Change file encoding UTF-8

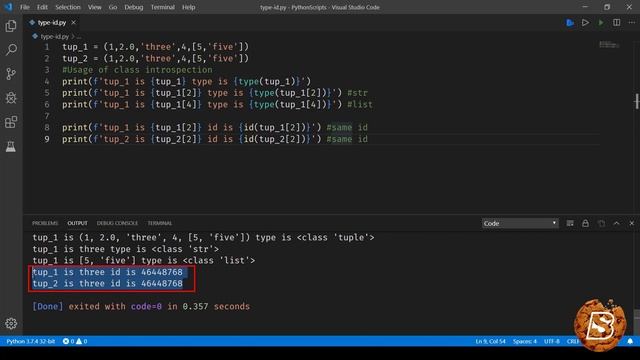click(x=551, y=341)
